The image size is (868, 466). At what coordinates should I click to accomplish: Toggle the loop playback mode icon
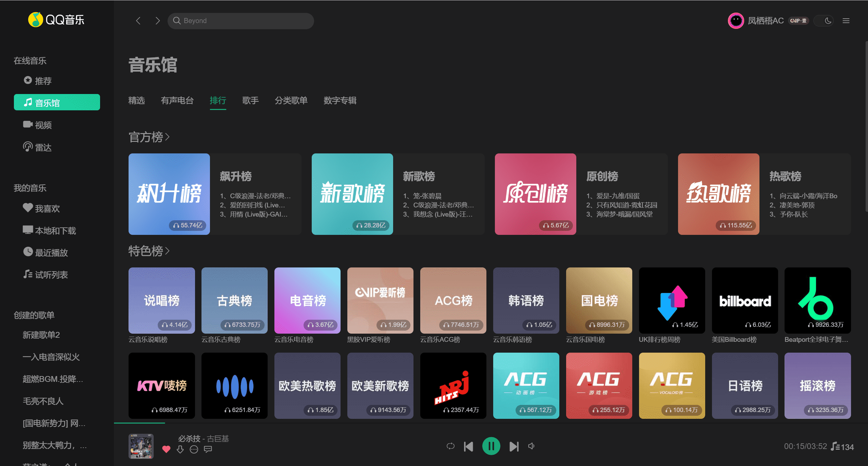pyautogui.click(x=450, y=446)
